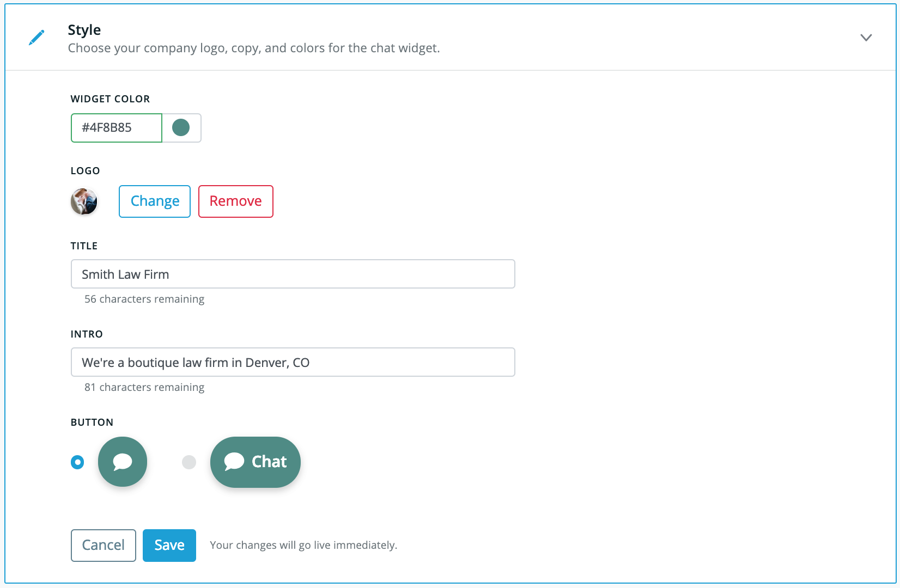Click the Save button
The width and height of the screenshot is (900, 588).
point(169,546)
